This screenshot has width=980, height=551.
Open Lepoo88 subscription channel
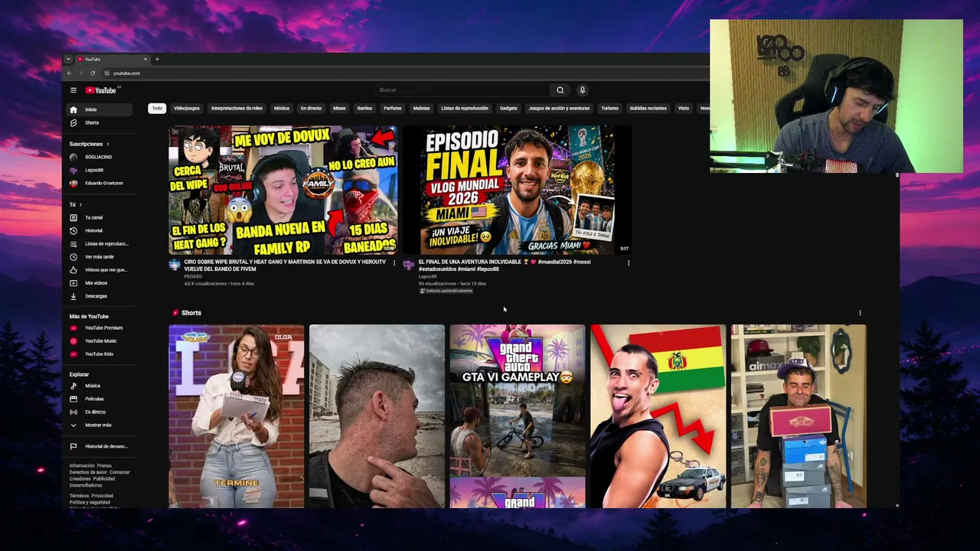point(100,170)
